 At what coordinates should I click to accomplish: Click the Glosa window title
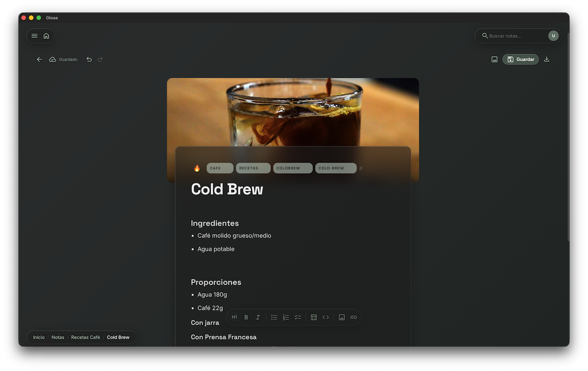coord(52,18)
